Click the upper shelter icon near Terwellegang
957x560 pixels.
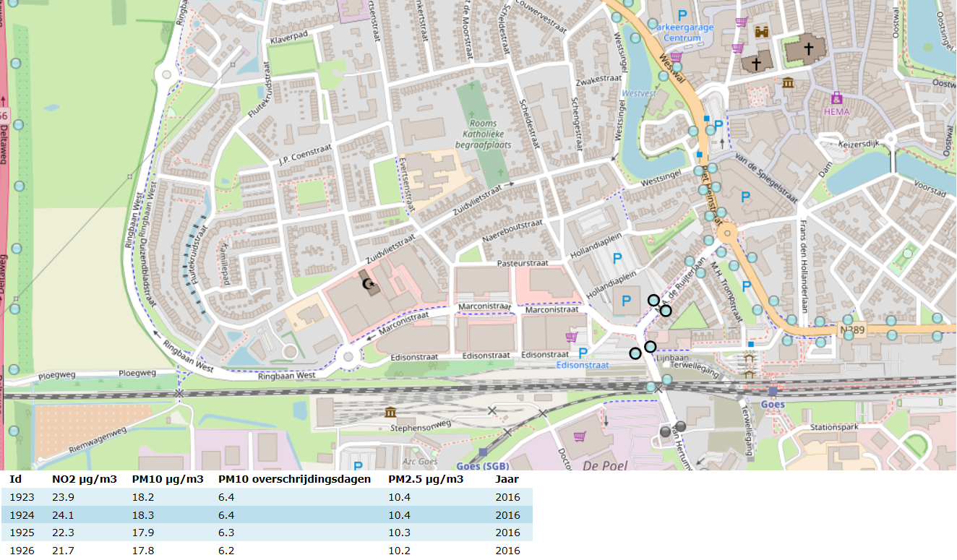749,358
